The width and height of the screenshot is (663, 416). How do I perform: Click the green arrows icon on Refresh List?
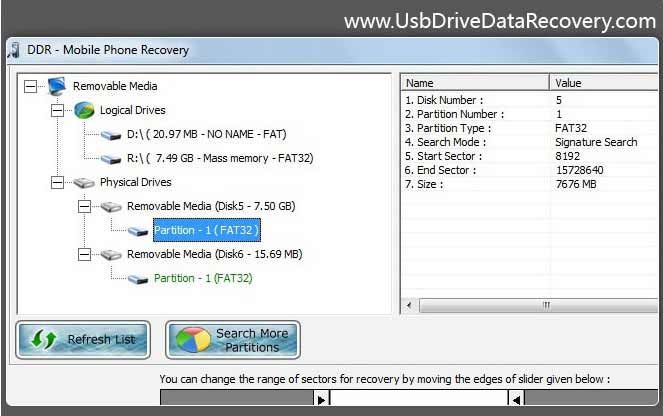point(44,339)
